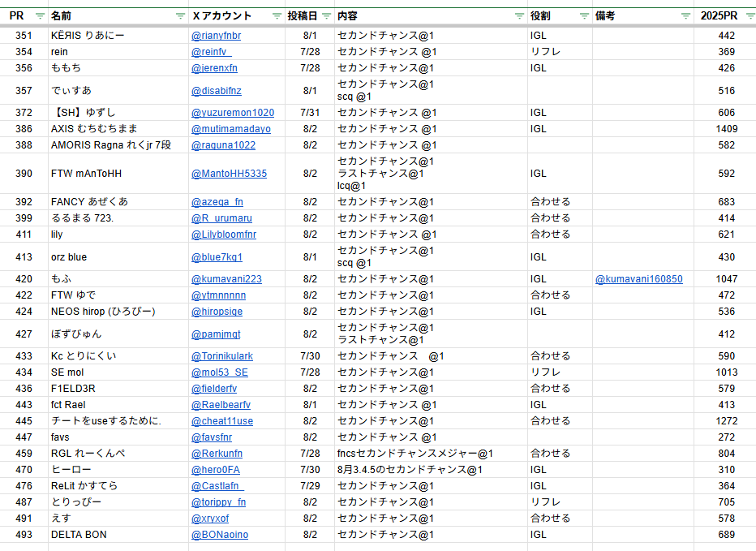Open the @reinfv_ account link
The width and height of the screenshot is (756, 551).
[211, 52]
